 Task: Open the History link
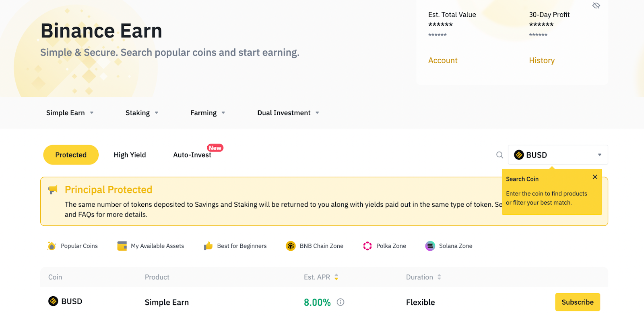tap(542, 60)
